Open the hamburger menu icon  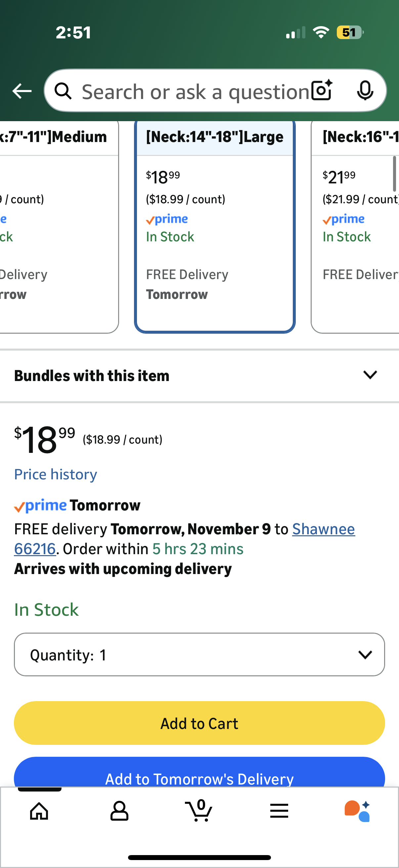[279, 811]
